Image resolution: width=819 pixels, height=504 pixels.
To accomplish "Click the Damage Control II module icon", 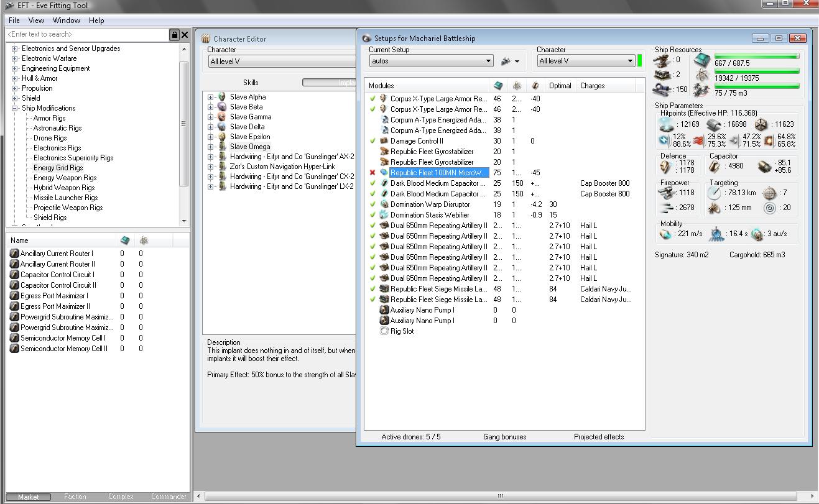I will point(384,141).
